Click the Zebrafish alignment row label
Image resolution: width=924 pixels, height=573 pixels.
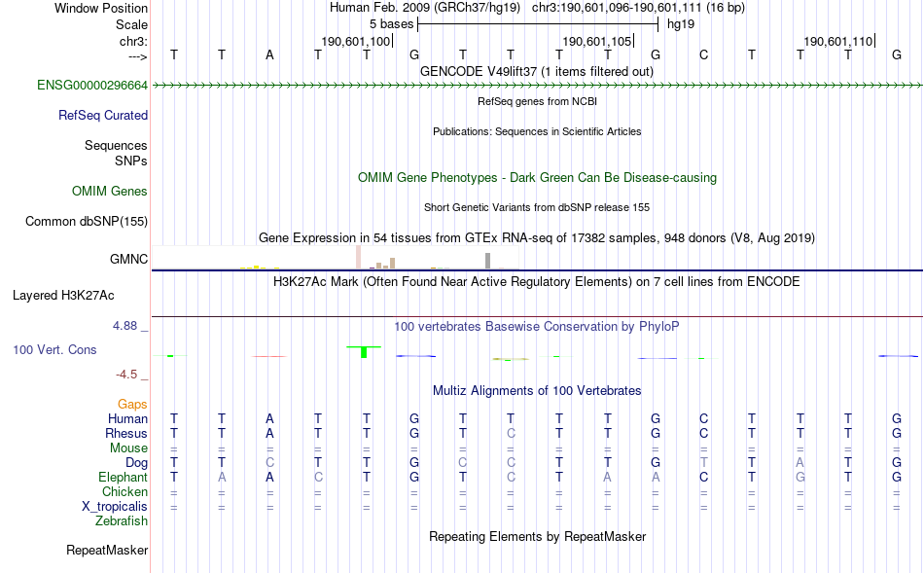(x=122, y=521)
